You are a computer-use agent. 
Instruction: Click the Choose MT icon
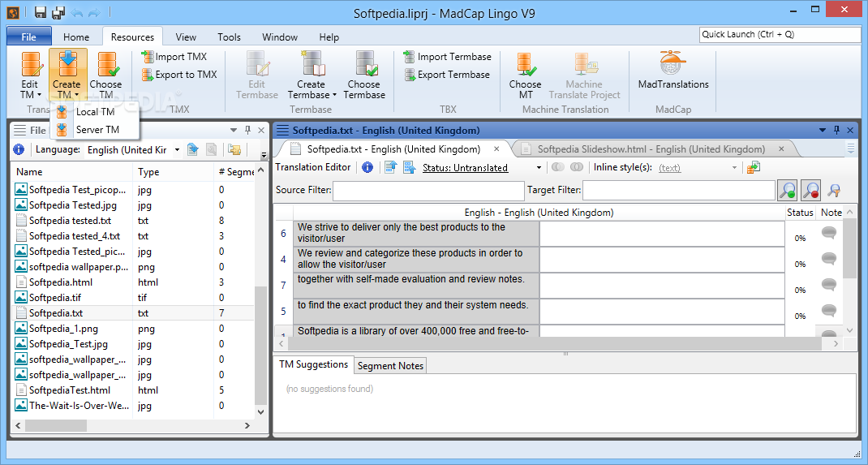click(526, 63)
